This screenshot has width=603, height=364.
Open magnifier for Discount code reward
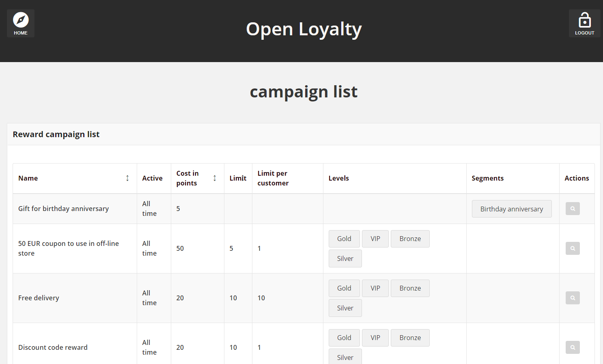coord(573,347)
